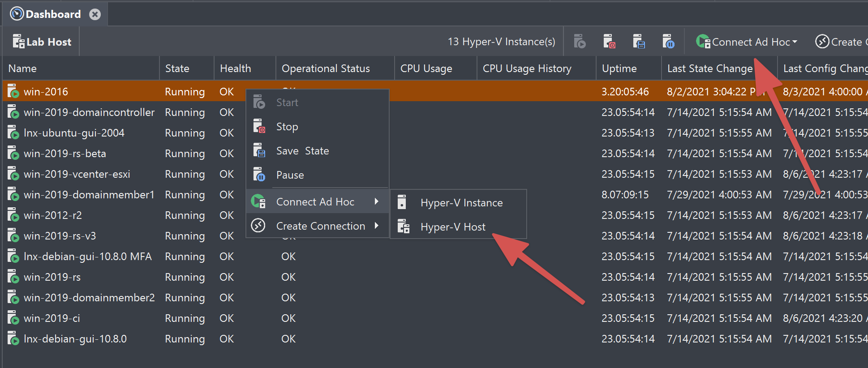
Task: Sort by the Uptime column header
Action: tap(619, 68)
